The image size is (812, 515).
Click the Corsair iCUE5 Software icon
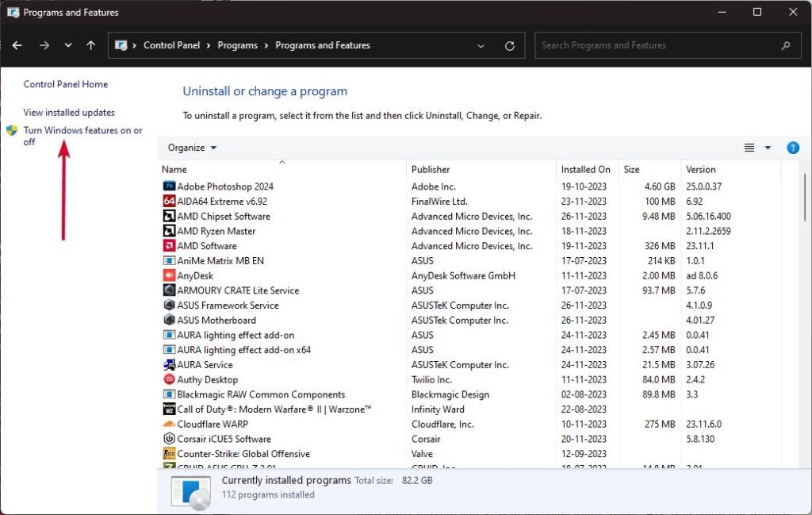[169, 439]
